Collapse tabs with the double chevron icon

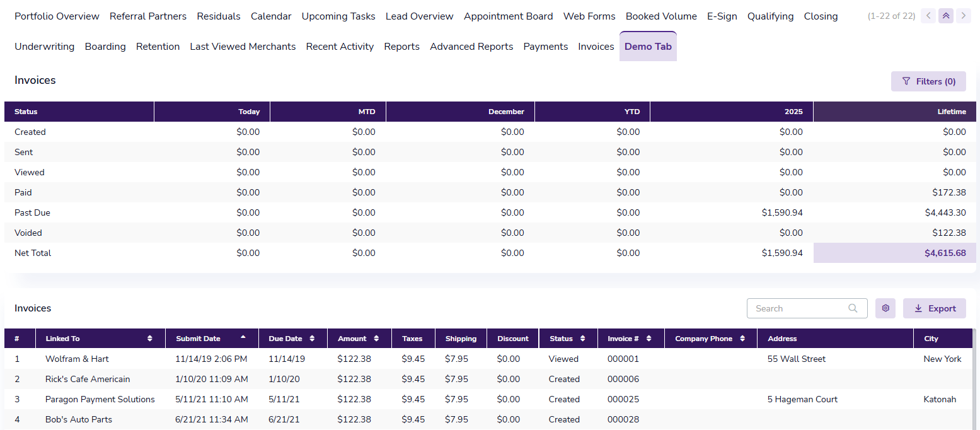(x=945, y=16)
